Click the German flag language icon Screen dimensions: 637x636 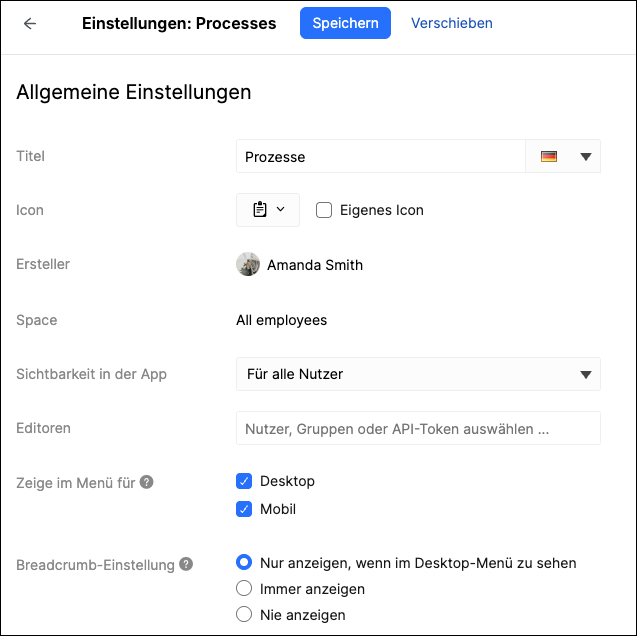pos(548,156)
